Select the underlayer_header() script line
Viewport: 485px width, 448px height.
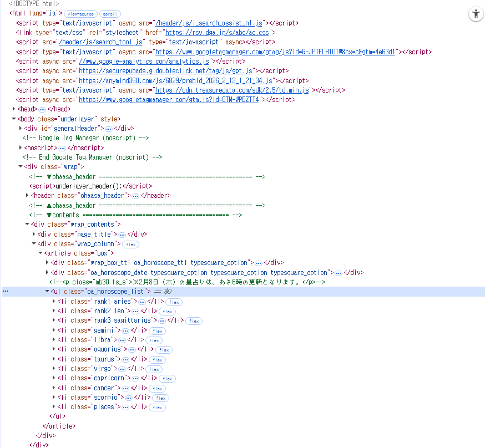(x=90, y=186)
